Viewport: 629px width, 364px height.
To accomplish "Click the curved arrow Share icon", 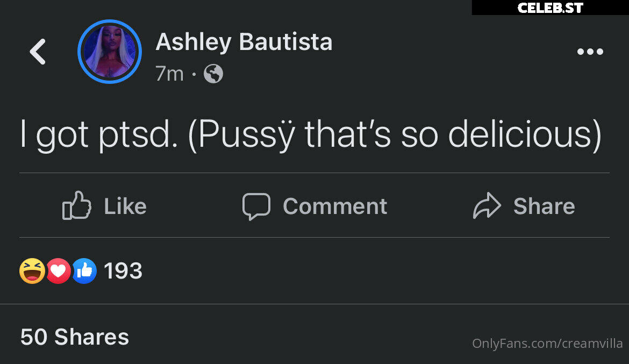I will click(x=487, y=205).
